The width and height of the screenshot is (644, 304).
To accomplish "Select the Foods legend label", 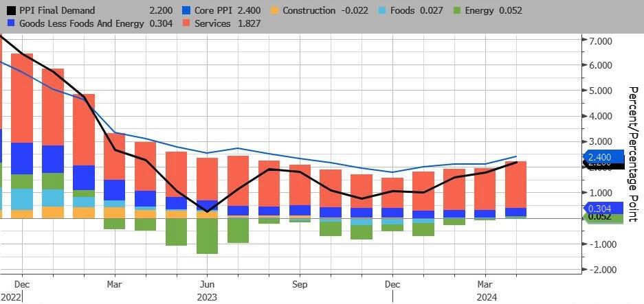I will (x=403, y=10).
